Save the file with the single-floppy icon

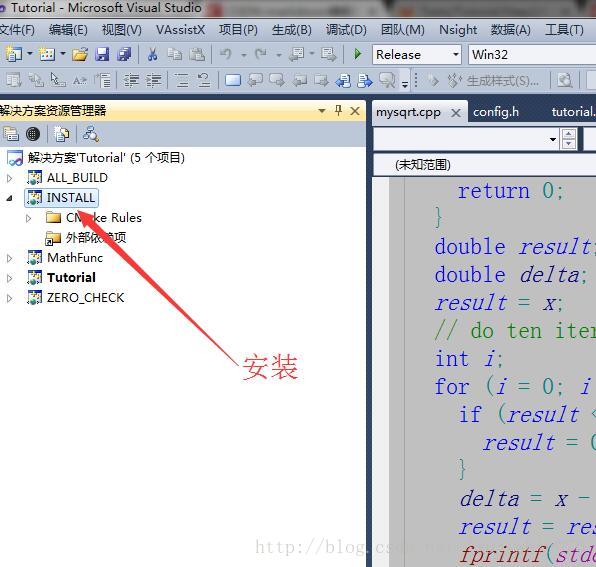click(x=102, y=54)
